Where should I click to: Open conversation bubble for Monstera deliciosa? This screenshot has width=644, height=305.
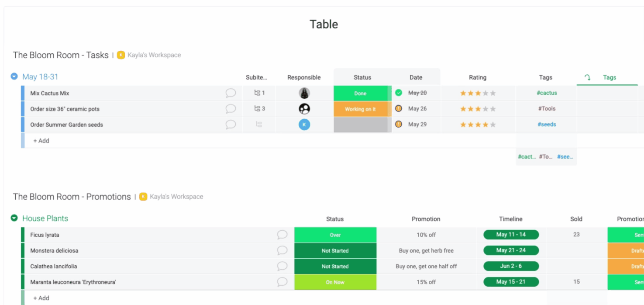[282, 250]
